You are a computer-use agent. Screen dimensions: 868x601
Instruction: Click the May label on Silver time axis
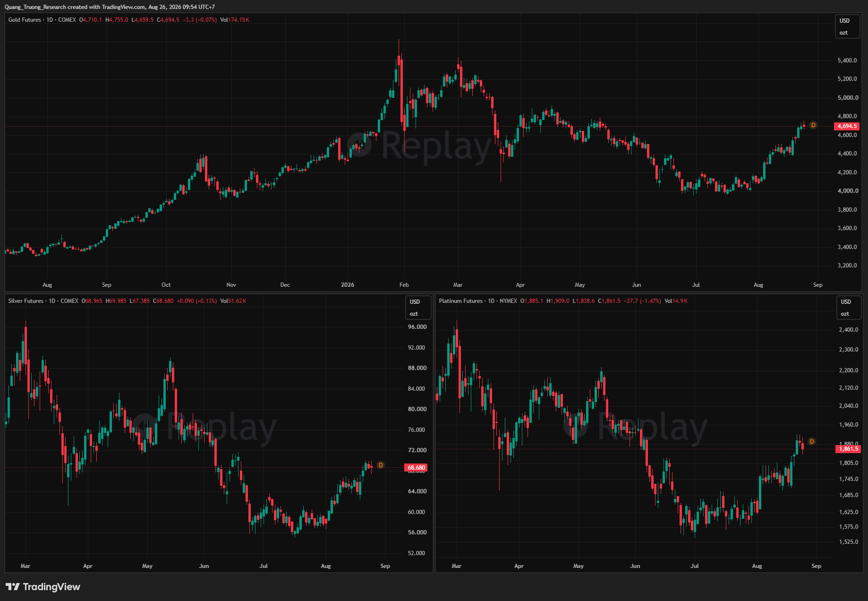click(x=147, y=566)
